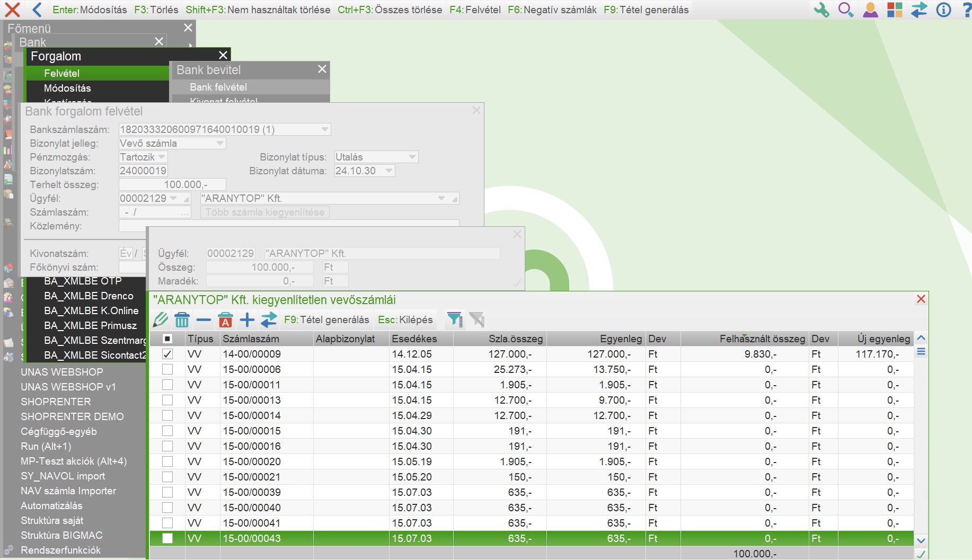Click the purple magnifier search icon
This screenshot has height=560, width=972.
(845, 10)
